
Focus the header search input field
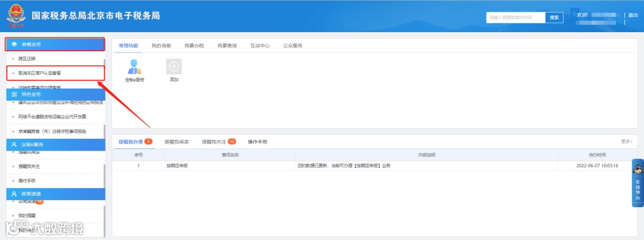pyautogui.click(x=516, y=17)
